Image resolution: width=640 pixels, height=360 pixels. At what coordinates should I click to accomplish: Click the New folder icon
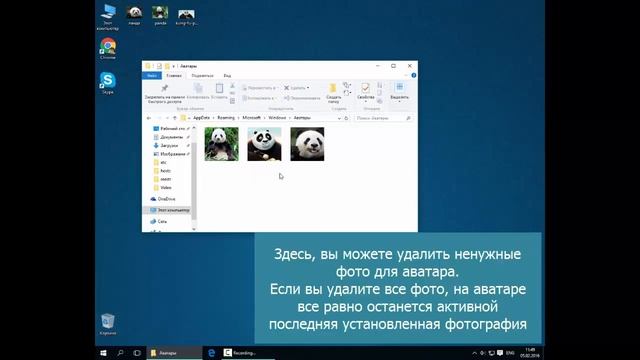tap(333, 88)
